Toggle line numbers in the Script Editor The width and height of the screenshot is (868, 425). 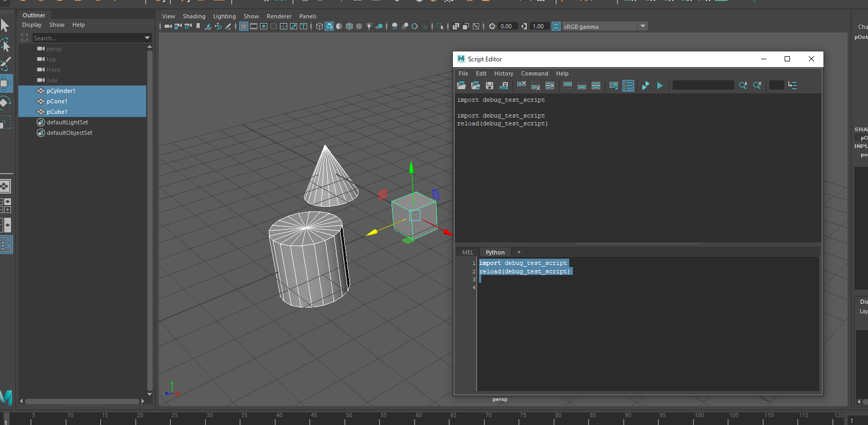628,86
